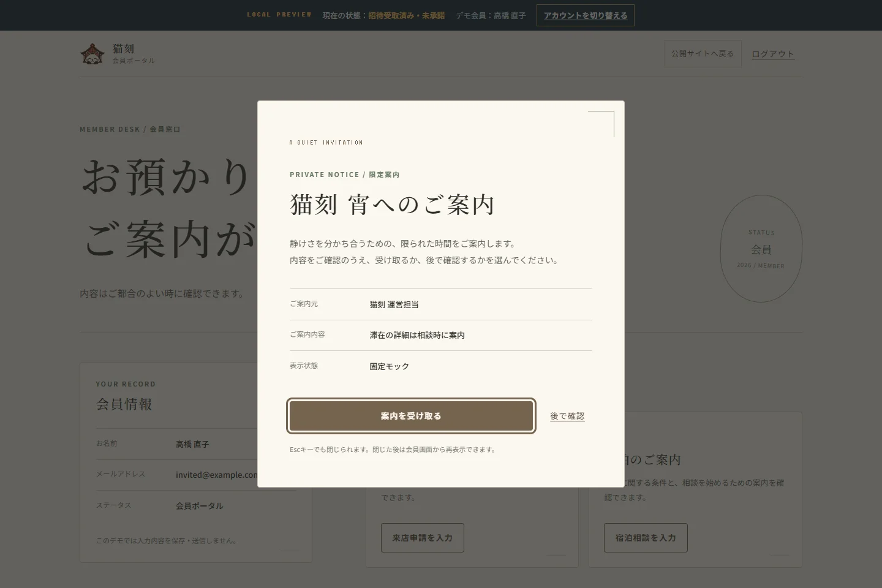Click デモ会員：高橋 直子 label
This screenshot has height=588, width=882.
click(491, 15)
